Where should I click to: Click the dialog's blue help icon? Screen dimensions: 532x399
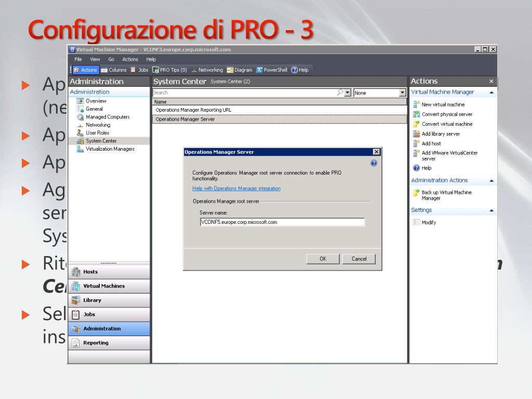pyautogui.click(x=374, y=163)
